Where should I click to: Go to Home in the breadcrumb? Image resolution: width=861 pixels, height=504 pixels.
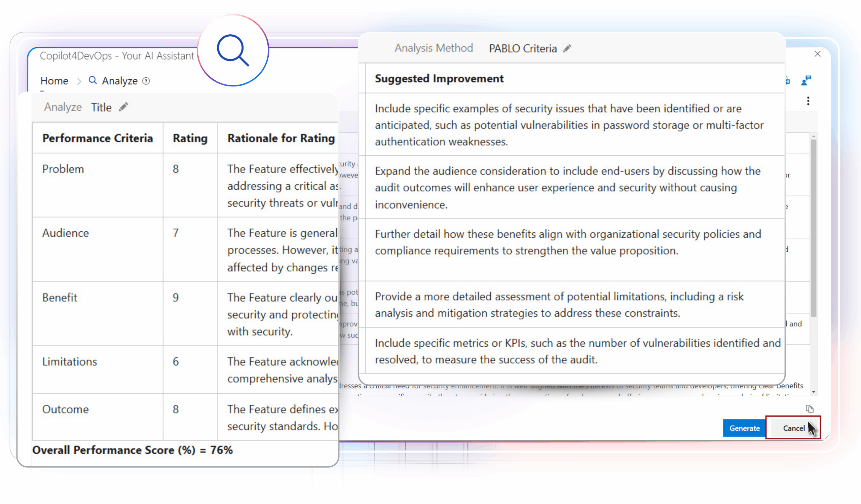pyautogui.click(x=54, y=81)
